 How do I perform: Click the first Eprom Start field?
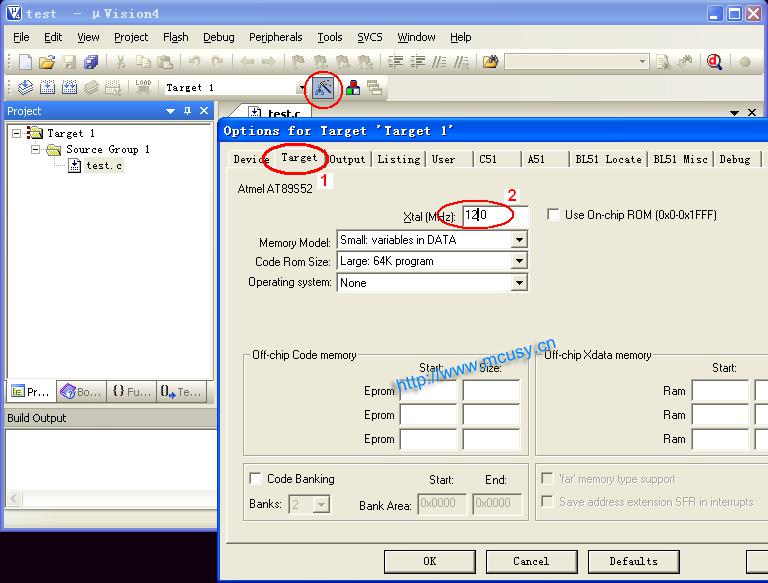pos(429,391)
